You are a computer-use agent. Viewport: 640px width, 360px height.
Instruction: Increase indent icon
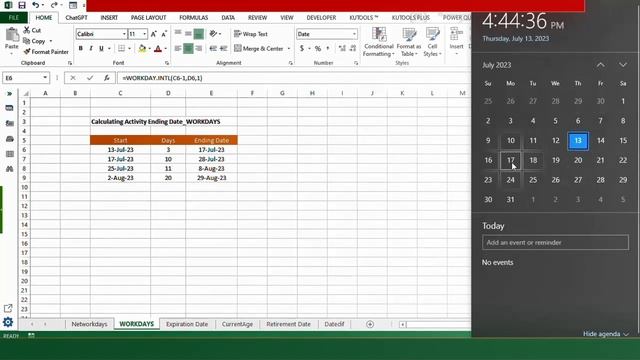point(224,49)
